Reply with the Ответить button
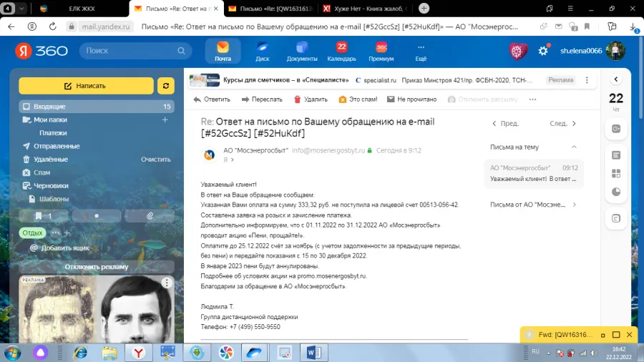The height and width of the screenshot is (362, 644). coord(212,99)
